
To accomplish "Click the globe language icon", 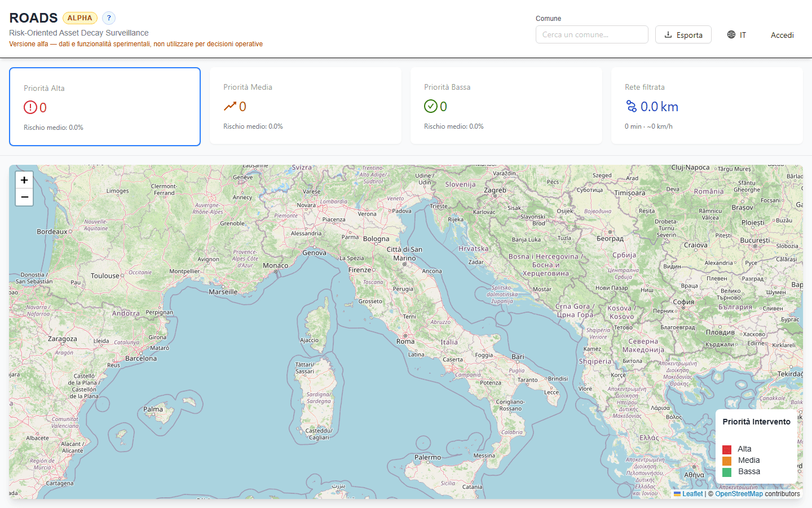I will tap(731, 34).
